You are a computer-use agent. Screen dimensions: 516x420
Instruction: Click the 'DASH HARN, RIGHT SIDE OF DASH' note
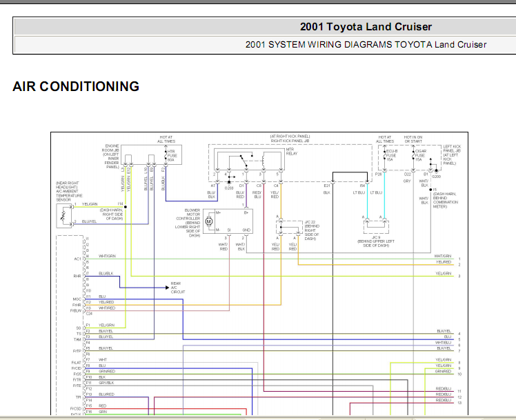111,214
